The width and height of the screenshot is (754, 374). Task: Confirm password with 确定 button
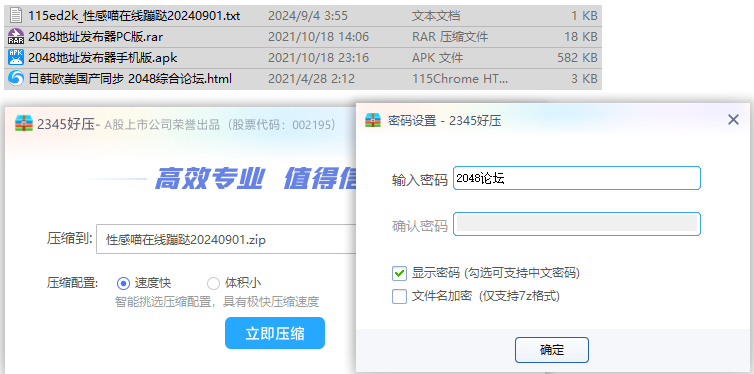552,350
